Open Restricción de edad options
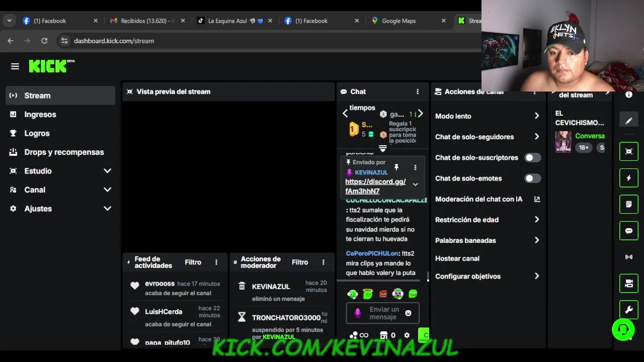 tap(537, 220)
